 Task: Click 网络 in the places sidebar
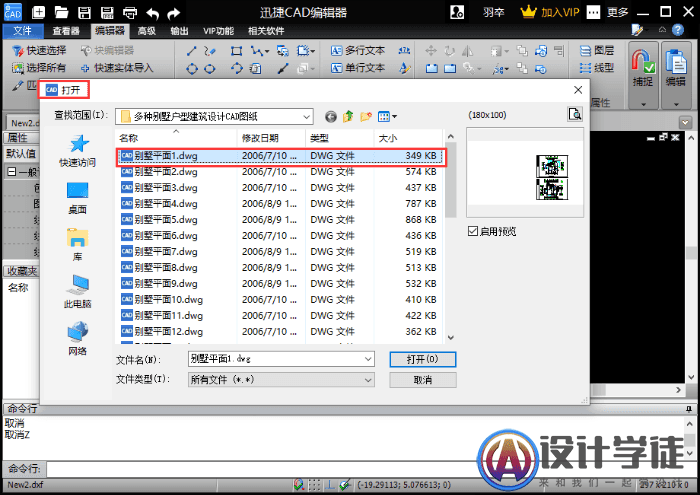pyautogui.click(x=77, y=339)
